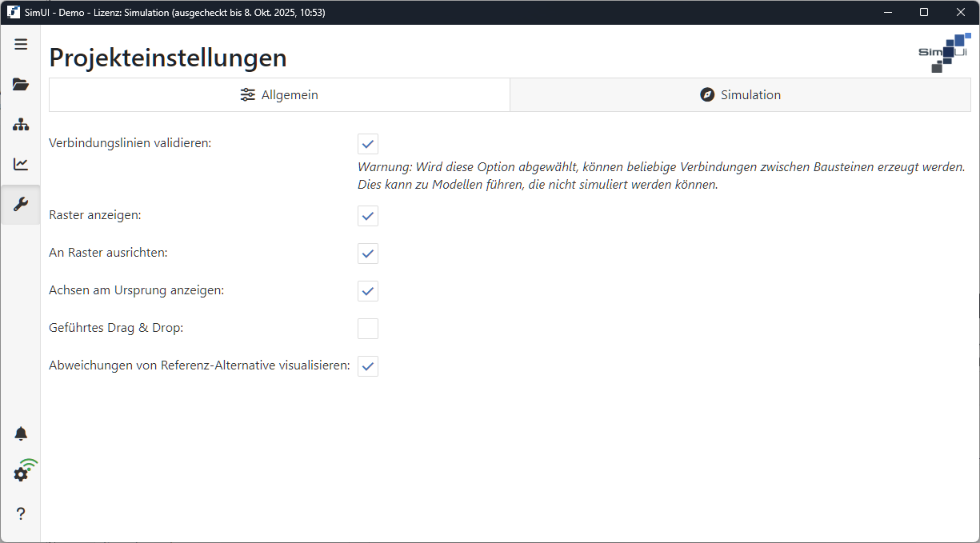Select the Allgemein tab

(x=279, y=94)
